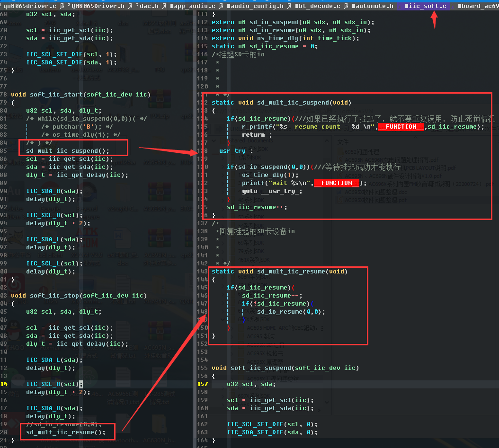This screenshot has height=448, width=499.
Task: Select the dac.h tab
Action: pos(149,6)
